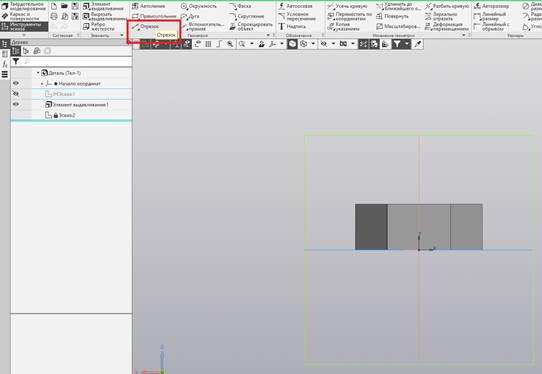The image size is (542, 374).
Task: Switch to Твердотельное моделирование toolset
Action: tap(24, 6)
